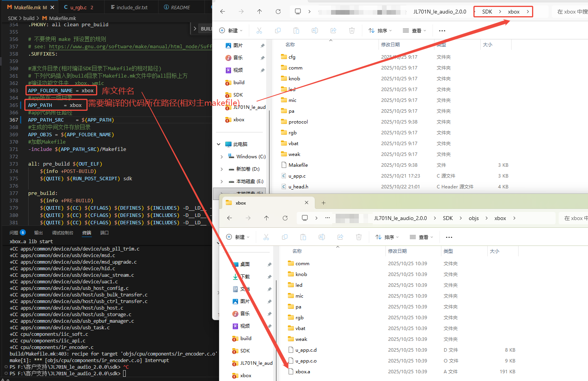Refresh the lower xbox Explorer window
This screenshot has height=381, width=588.
click(285, 218)
